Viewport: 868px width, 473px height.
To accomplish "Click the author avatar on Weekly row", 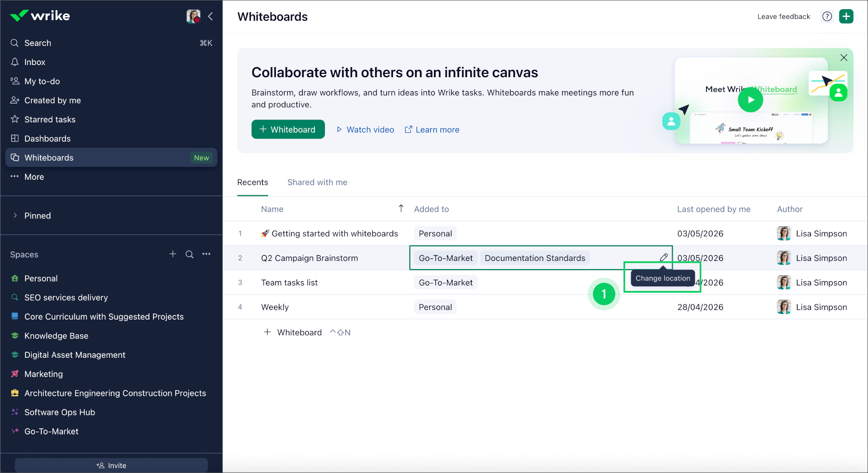I will point(784,307).
